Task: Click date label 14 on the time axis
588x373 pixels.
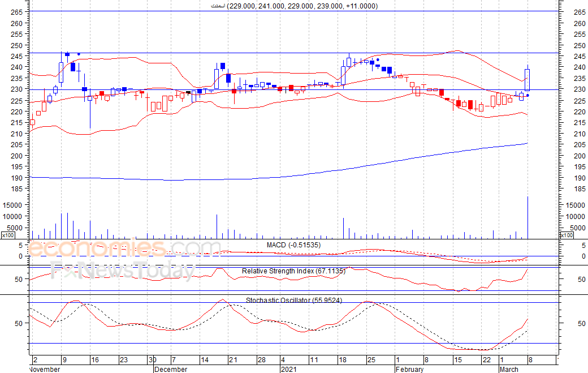Action: 204,360
